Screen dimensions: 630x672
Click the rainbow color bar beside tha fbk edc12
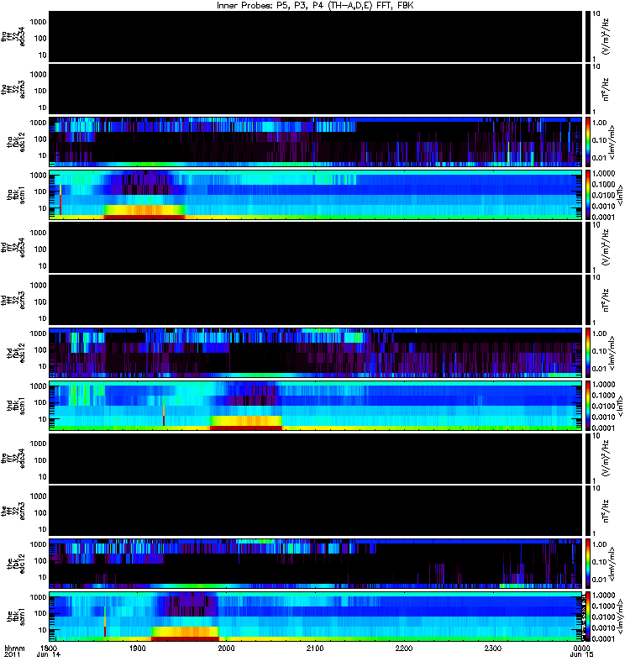[587, 142]
